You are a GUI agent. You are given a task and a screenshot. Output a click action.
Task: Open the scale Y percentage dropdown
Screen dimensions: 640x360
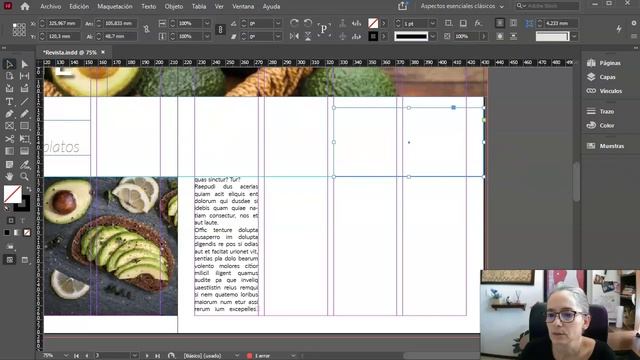pyautogui.click(x=207, y=36)
